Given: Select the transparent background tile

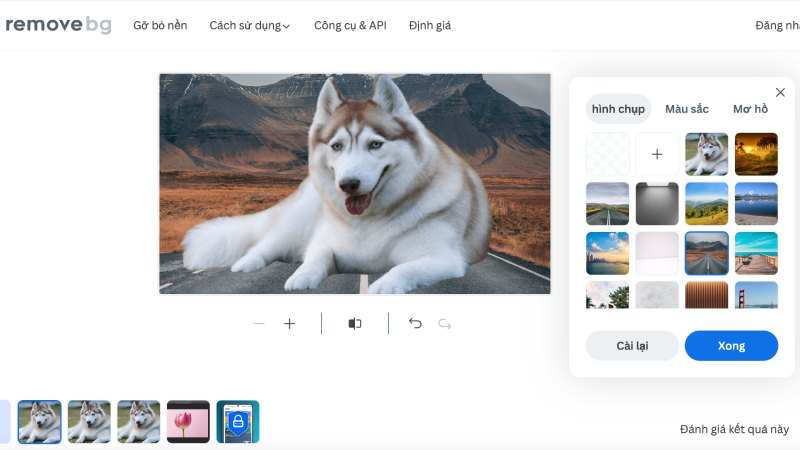Looking at the screenshot, I should tap(607, 154).
